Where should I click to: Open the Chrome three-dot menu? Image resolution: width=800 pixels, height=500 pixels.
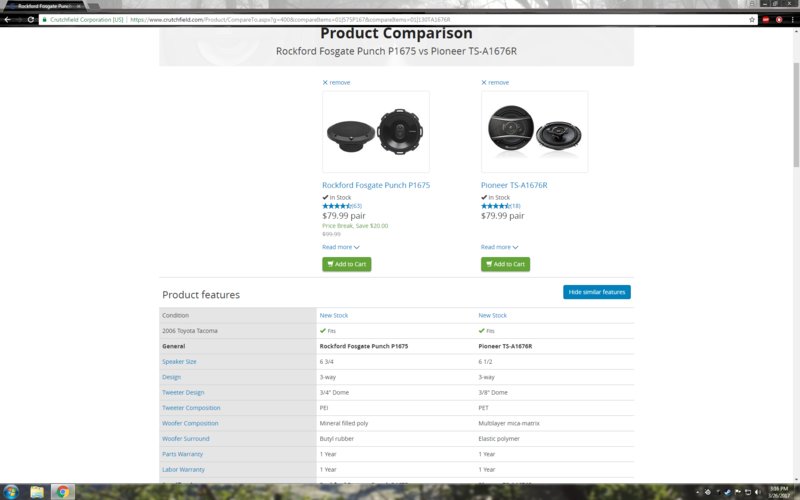click(x=792, y=19)
